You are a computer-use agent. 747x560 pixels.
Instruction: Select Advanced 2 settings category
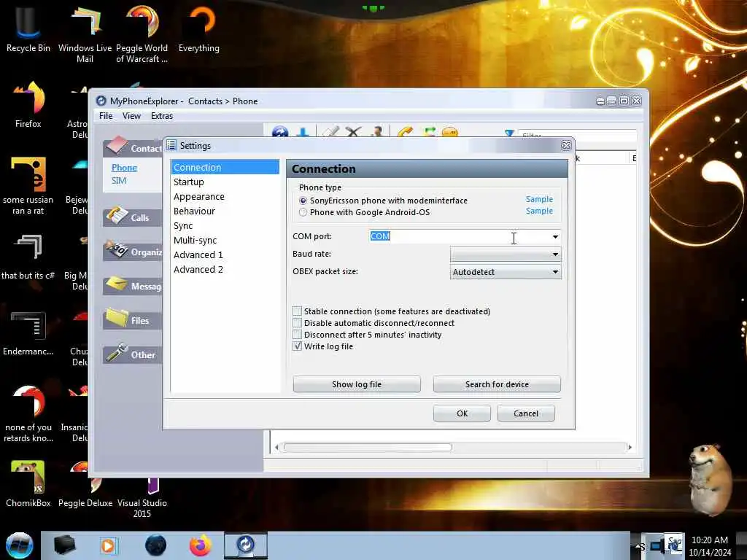(x=225, y=270)
